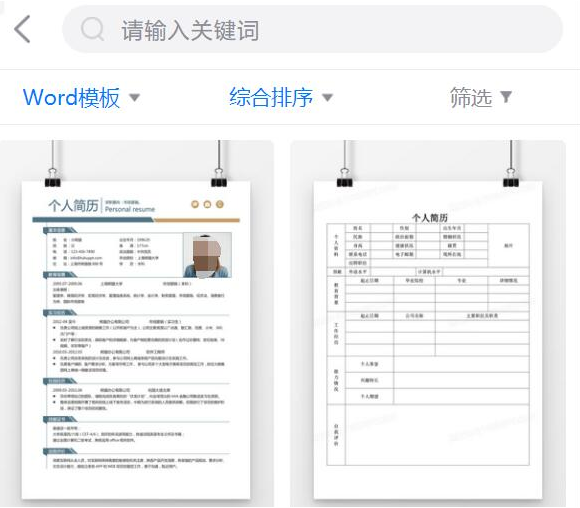The width and height of the screenshot is (580, 508).
Task: Open the 综合排序 sorting dropdown
Action: point(281,98)
